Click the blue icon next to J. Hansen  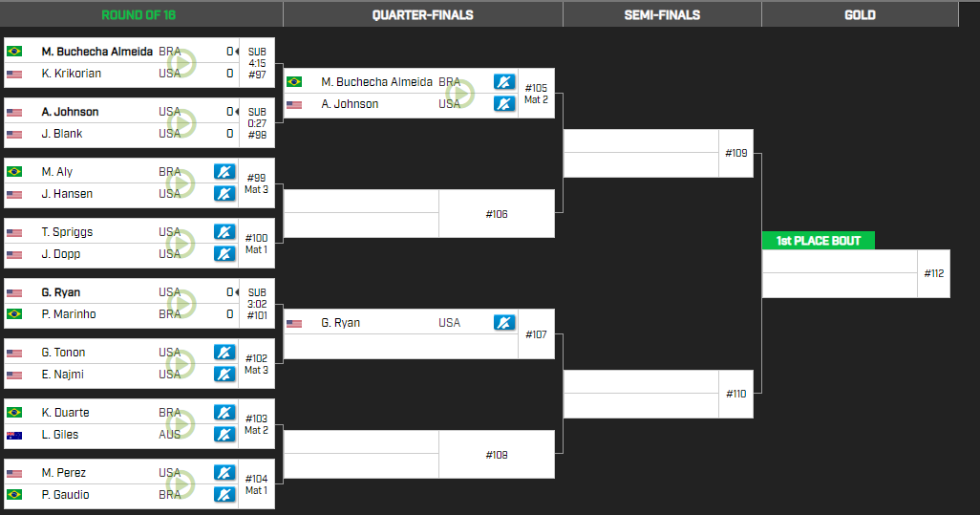pos(224,194)
